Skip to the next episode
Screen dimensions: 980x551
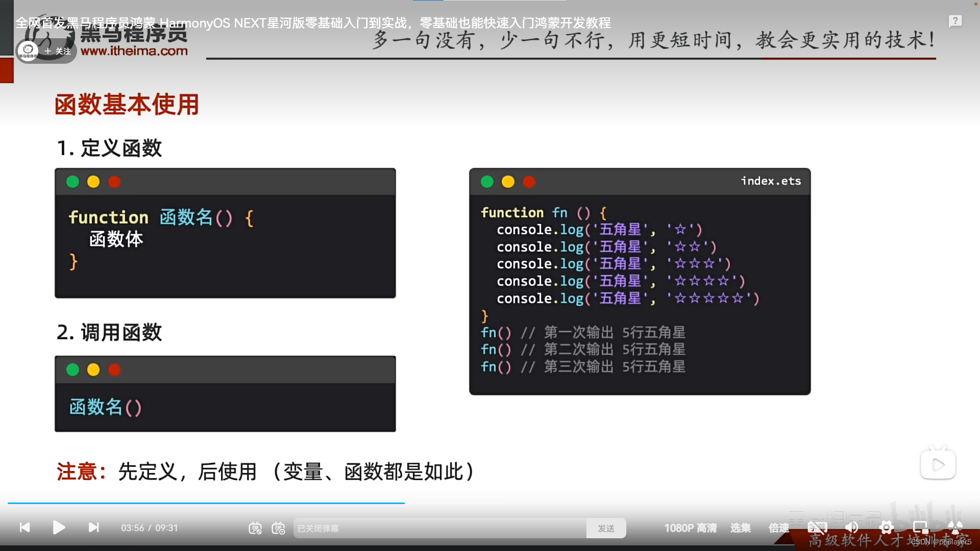pyautogui.click(x=93, y=528)
